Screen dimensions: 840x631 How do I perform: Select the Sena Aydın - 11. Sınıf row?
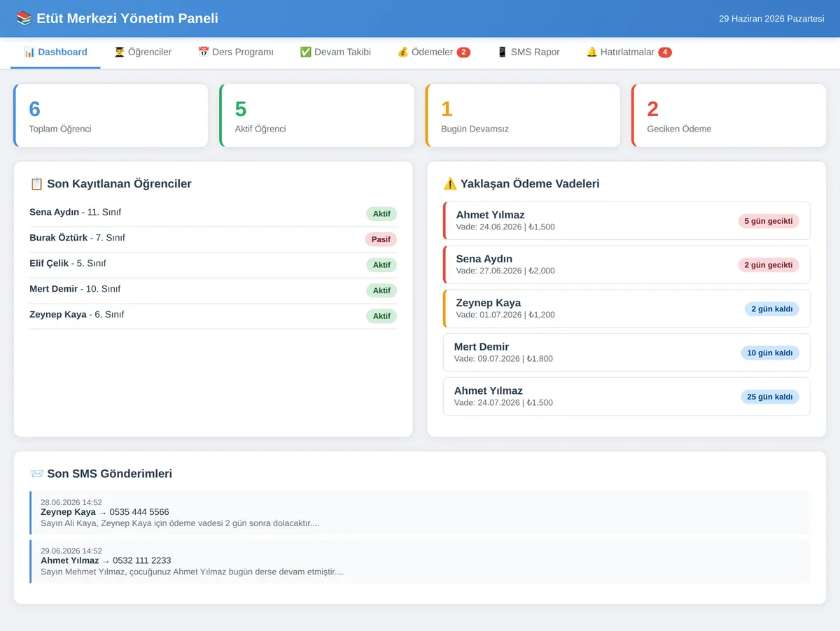213,213
